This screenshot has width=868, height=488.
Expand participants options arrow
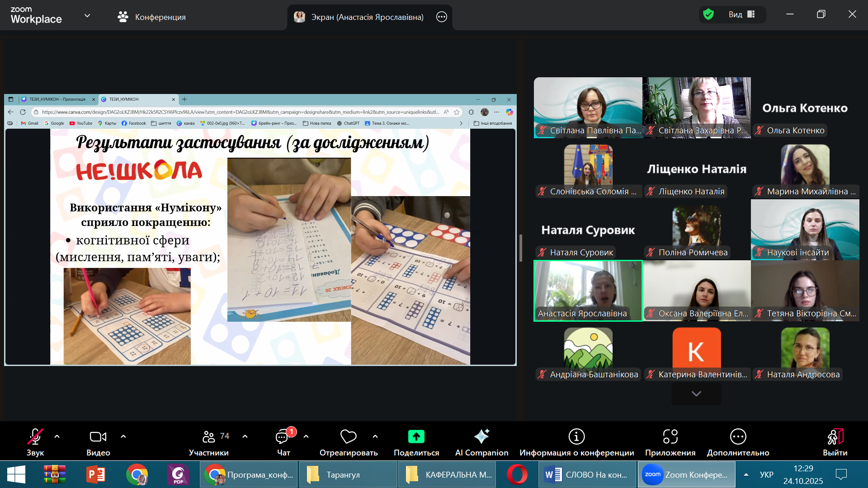(245, 436)
